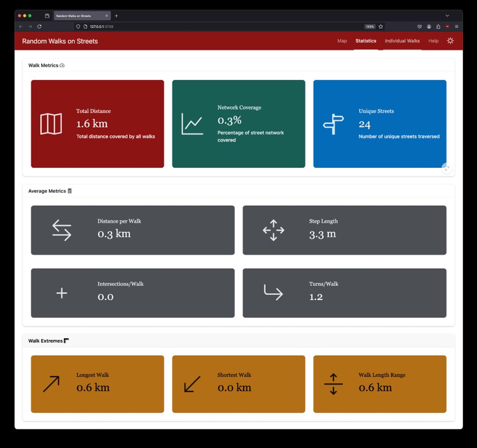Open new browser tab with plus button

(116, 16)
